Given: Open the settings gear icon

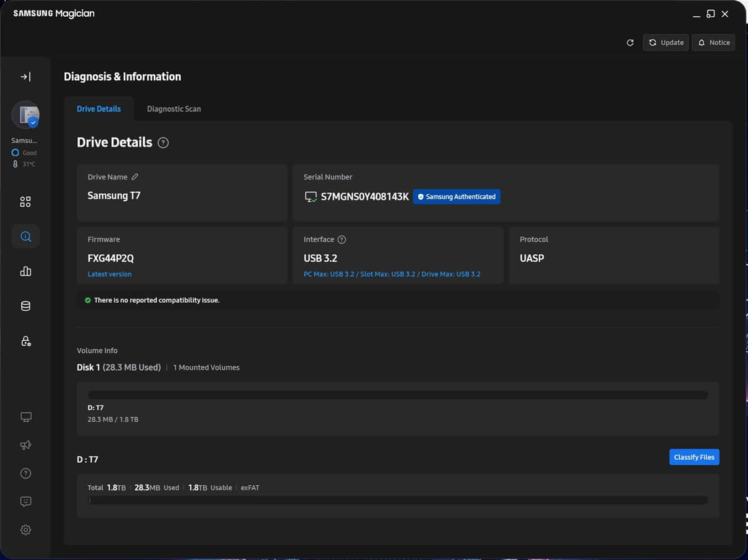Looking at the screenshot, I should click(x=26, y=530).
